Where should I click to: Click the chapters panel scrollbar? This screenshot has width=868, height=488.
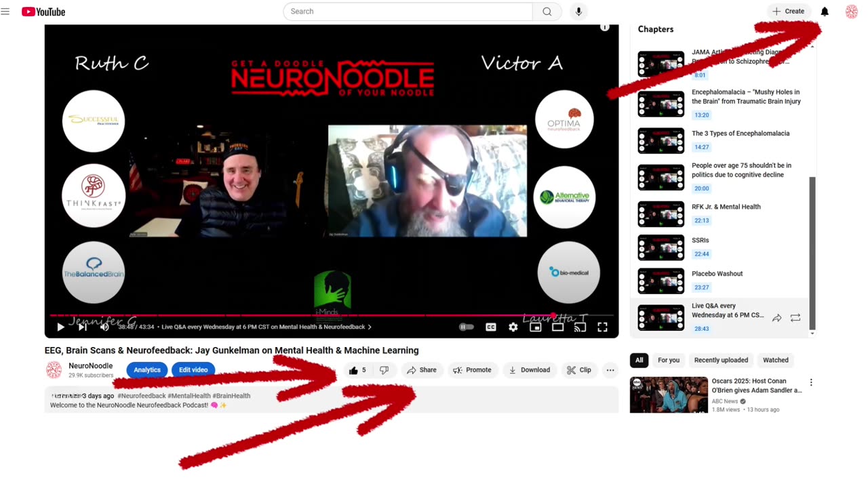(812, 253)
